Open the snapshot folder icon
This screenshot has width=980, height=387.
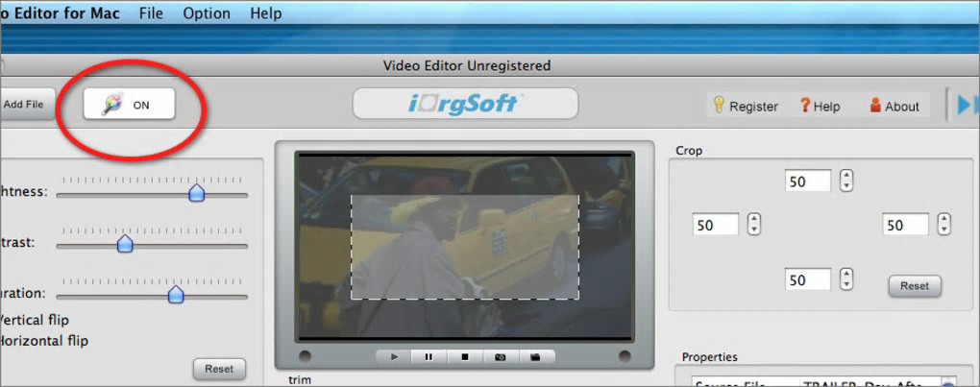pos(536,357)
